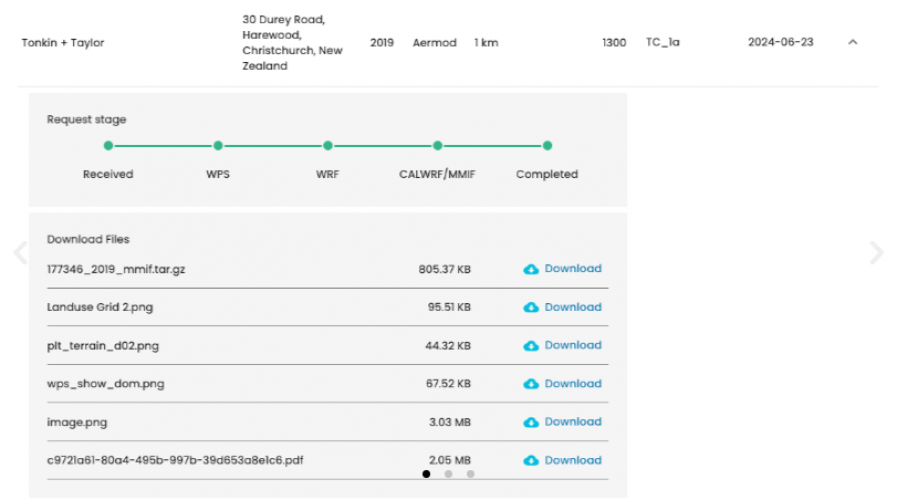The height and width of the screenshot is (500, 897).
Task: Download image.png via Download link
Action: [x=573, y=422]
